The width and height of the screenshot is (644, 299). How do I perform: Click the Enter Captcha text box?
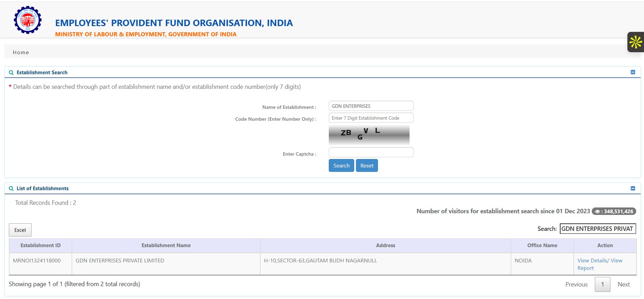click(x=371, y=152)
